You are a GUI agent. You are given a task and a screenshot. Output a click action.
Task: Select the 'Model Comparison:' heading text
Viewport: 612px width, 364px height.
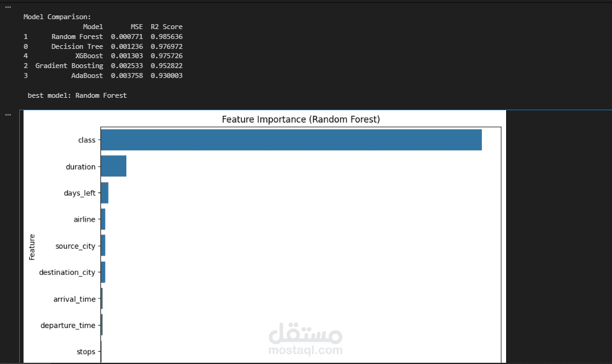[x=57, y=17]
